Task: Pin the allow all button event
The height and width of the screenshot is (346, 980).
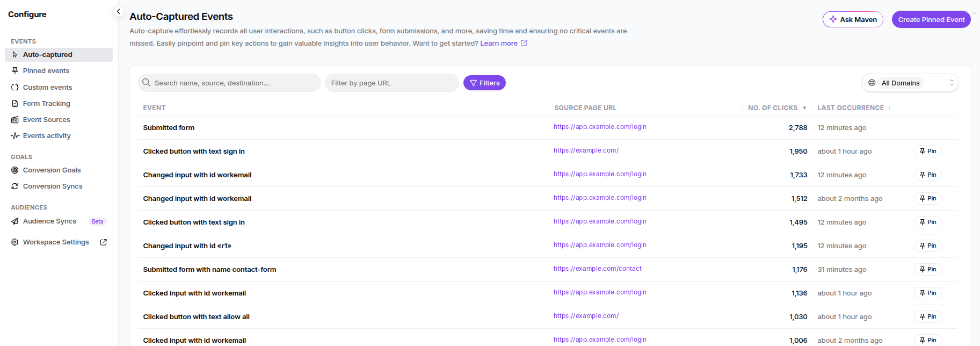Action: point(928,317)
